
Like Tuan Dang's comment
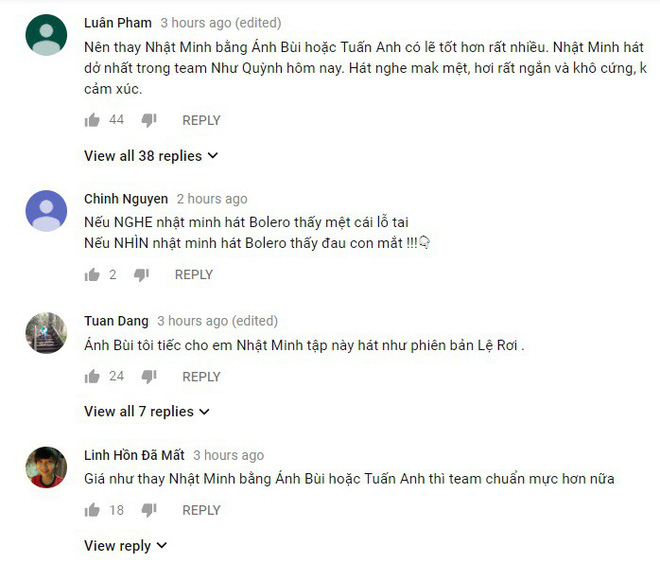point(92,376)
